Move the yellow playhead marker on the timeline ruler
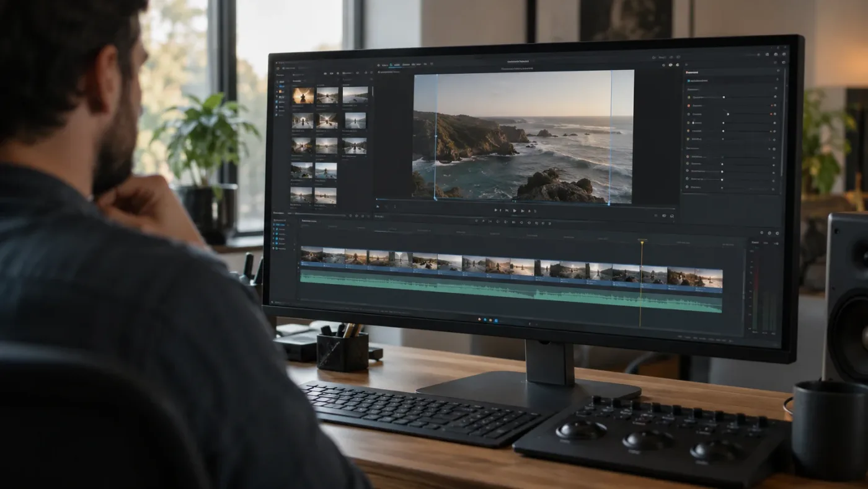This screenshot has width=868, height=489. point(642,243)
